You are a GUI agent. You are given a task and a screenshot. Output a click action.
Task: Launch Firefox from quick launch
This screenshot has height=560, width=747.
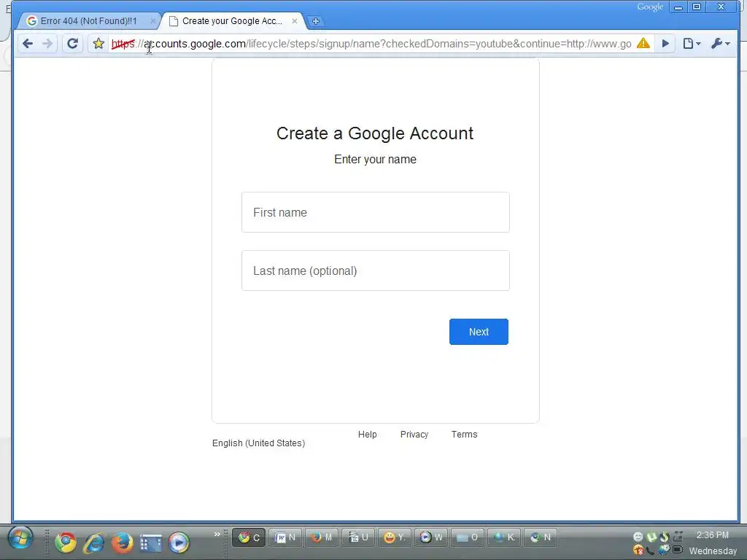coord(122,542)
